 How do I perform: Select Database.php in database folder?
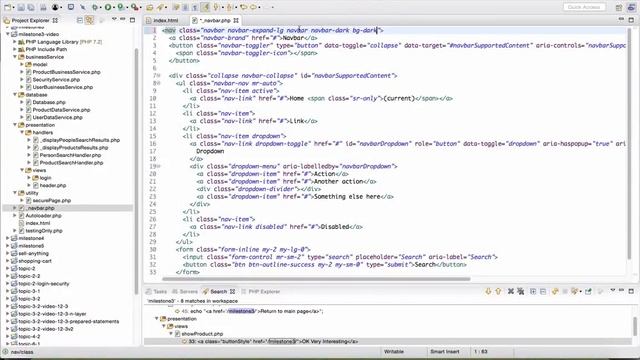49,102
